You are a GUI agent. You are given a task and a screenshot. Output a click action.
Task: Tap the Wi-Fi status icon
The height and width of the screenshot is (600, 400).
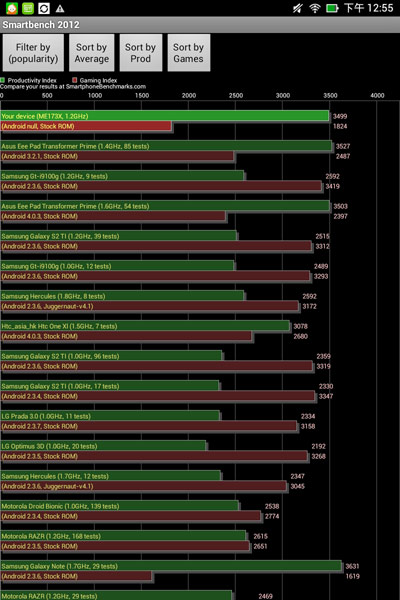click(x=315, y=8)
